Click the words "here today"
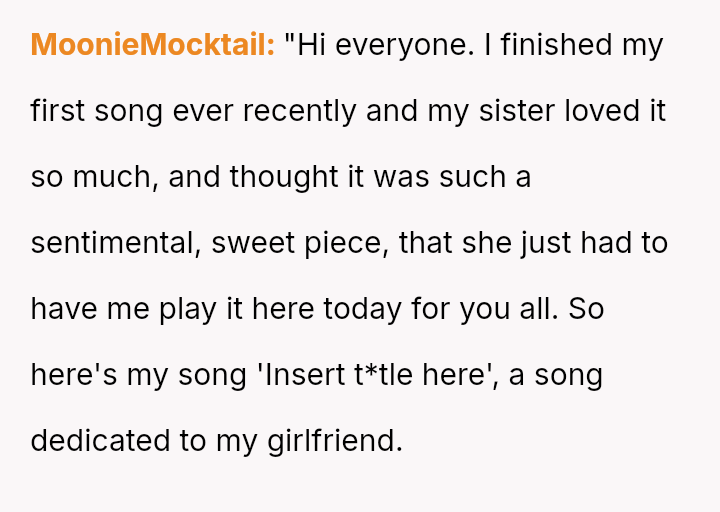720x512 pixels. [x=326, y=309]
